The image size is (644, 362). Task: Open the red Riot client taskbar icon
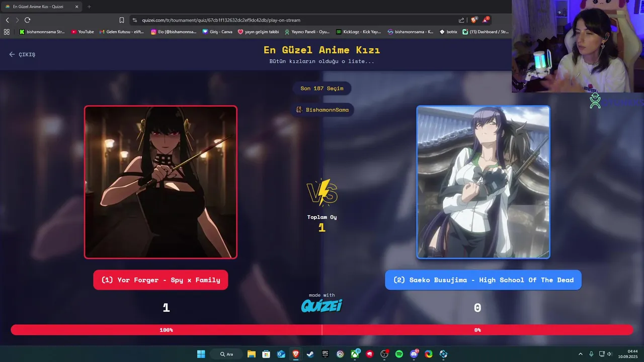pyautogui.click(x=370, y=354)
